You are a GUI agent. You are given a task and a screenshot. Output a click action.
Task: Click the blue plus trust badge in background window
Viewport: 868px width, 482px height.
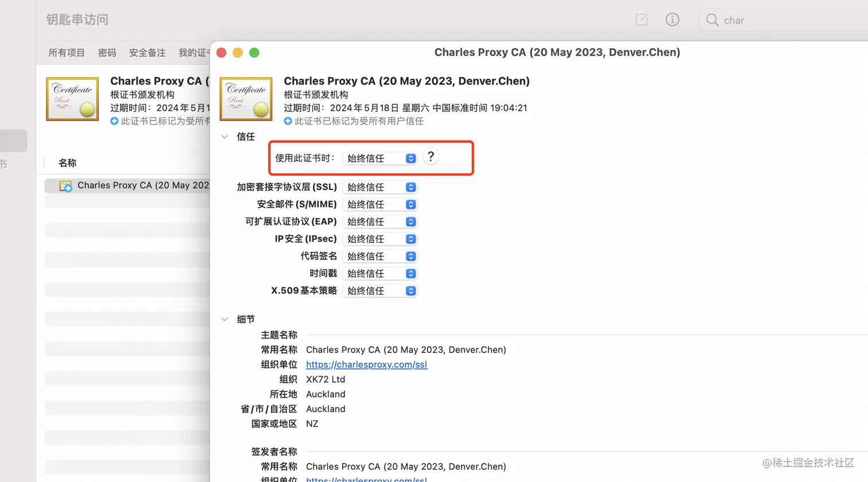coord(114,121)
